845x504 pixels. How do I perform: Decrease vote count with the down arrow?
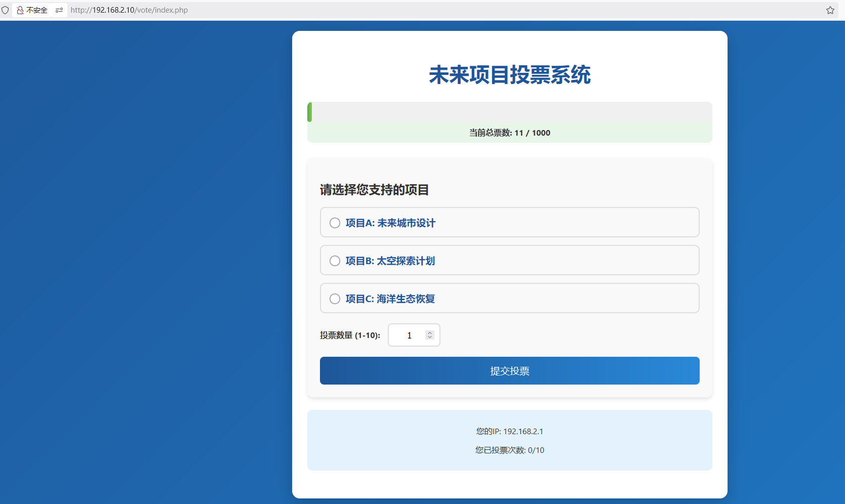(x=430, y=338)
